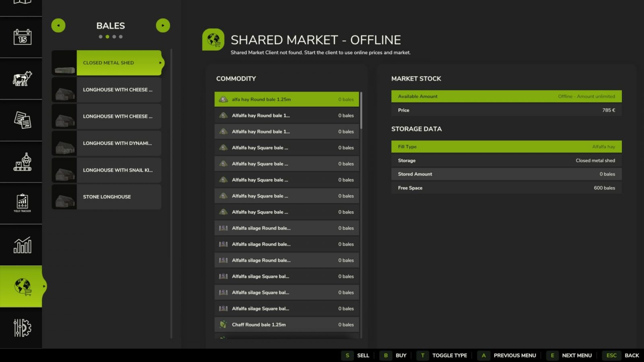Click the Available Amount row
Viewport: 644px width, 362px height.
506,97
